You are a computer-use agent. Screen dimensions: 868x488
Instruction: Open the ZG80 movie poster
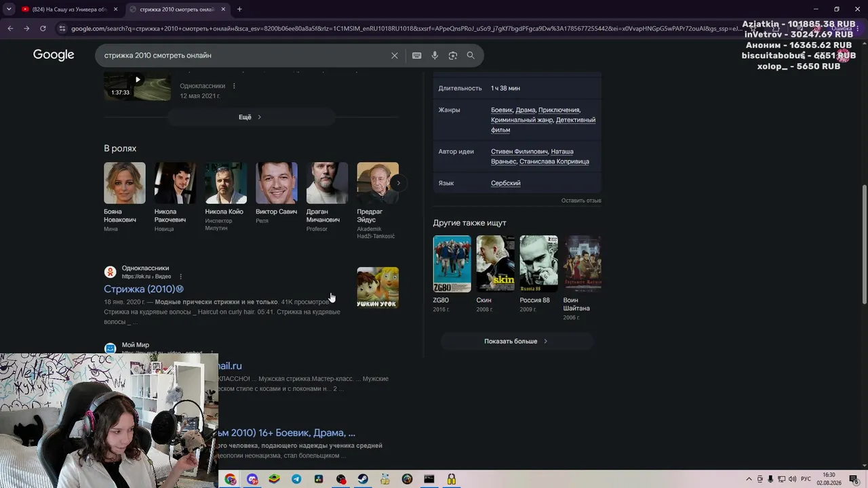(452, 264)
